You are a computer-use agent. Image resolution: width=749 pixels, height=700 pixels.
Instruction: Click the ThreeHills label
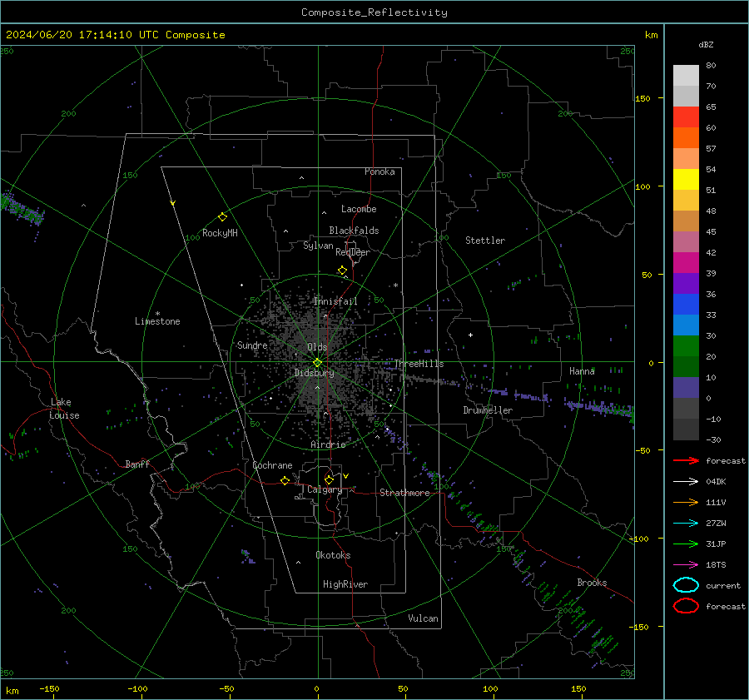point(419,364)
